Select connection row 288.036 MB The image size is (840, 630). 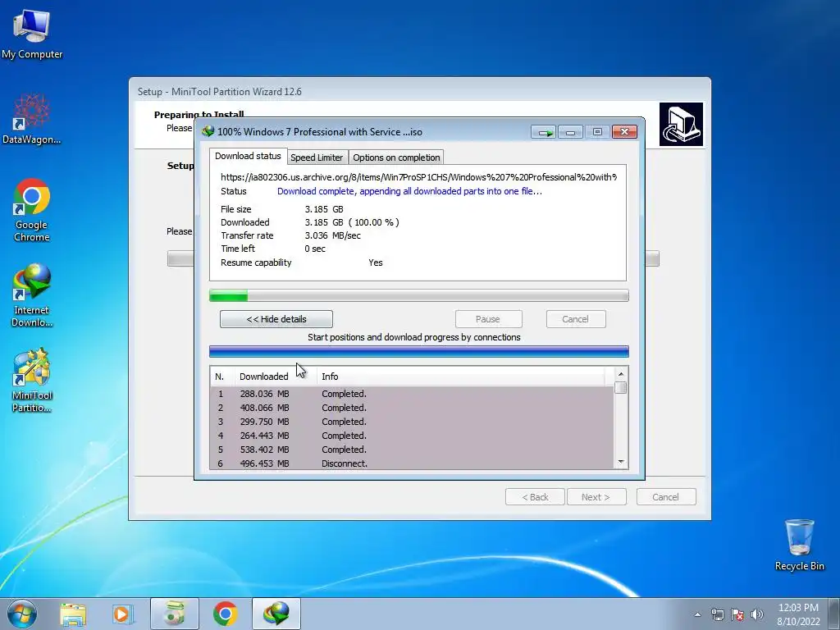[412, 394]
